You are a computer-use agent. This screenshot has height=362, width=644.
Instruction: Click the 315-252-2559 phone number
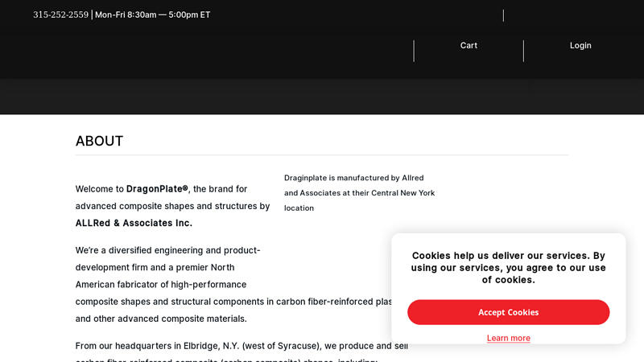tap(60, 14)
